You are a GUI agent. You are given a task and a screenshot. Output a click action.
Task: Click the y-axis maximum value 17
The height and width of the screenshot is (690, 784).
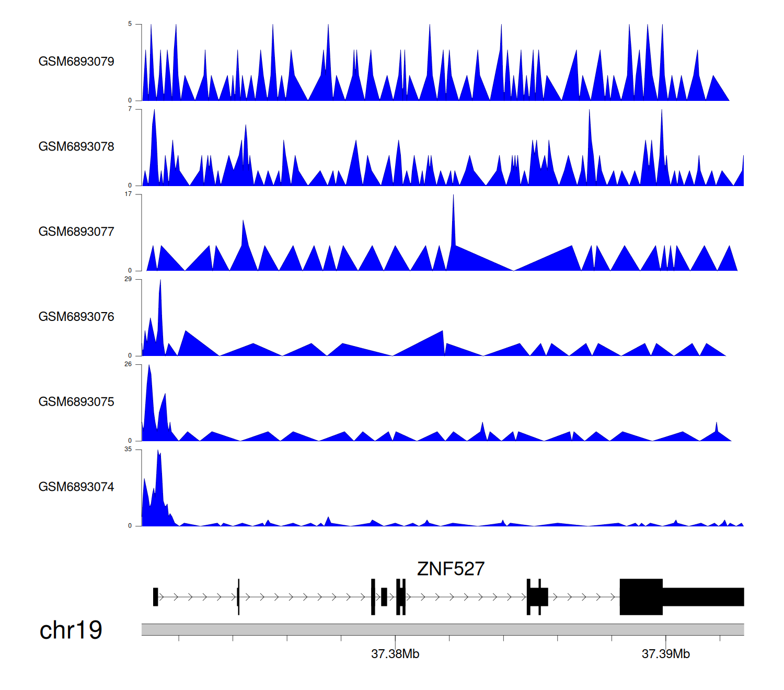tap(128, 194)
